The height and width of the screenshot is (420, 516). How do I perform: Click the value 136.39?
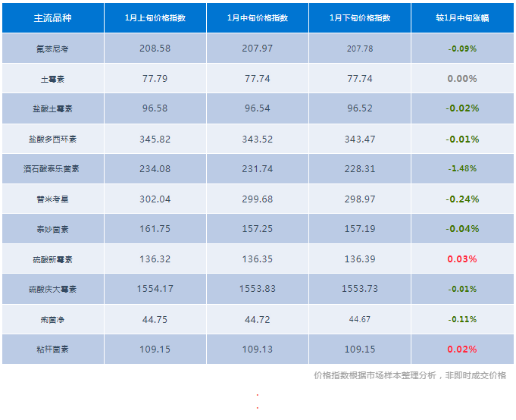360,259
